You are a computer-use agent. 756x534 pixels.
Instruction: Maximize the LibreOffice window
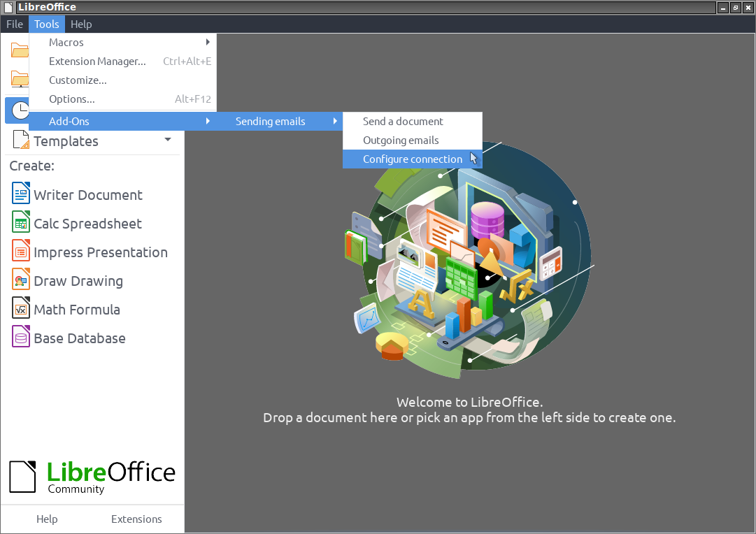coord(735,8)
